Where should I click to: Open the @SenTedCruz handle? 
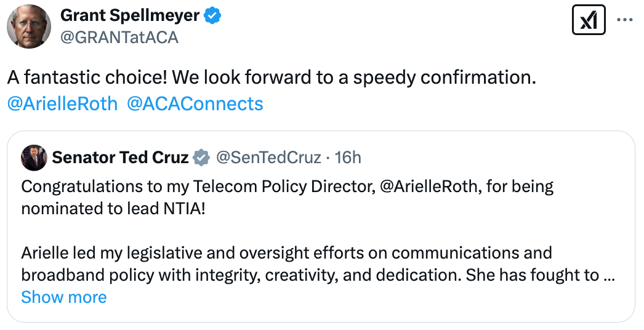[x=267, y=158]
